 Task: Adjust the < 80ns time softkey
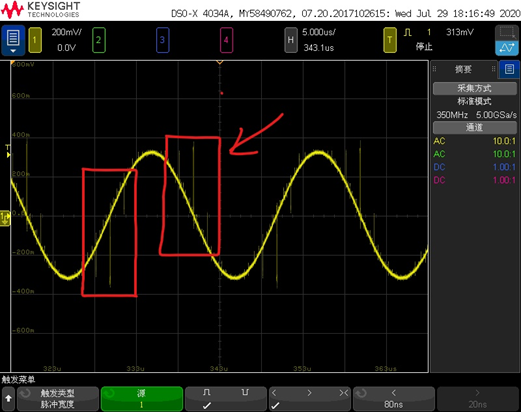(x=394, y=399)
